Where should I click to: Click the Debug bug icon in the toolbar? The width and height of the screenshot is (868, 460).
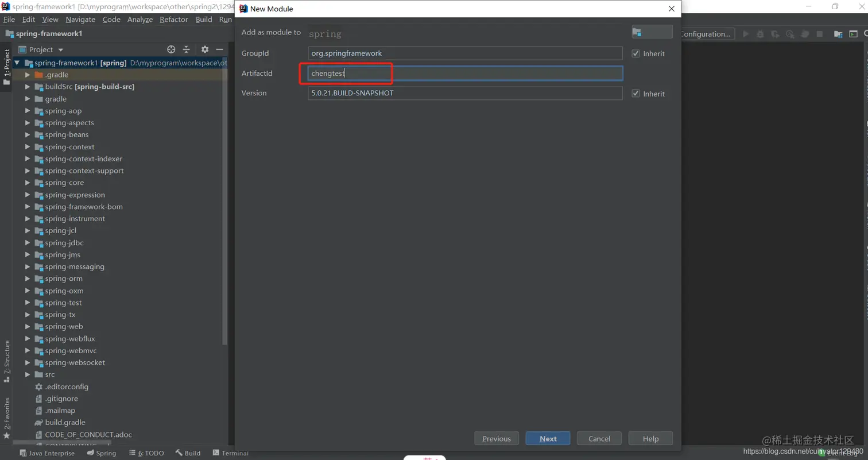tap(760, 34)
